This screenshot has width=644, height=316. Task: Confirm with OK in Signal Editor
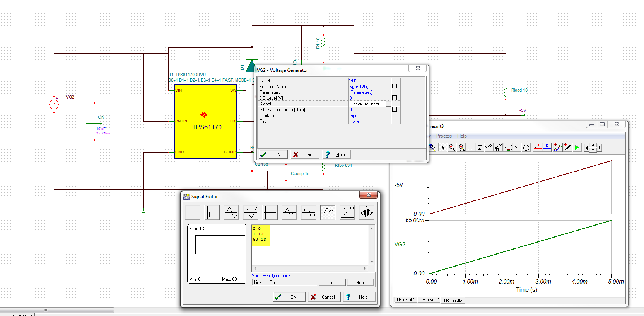pos(289,297)
